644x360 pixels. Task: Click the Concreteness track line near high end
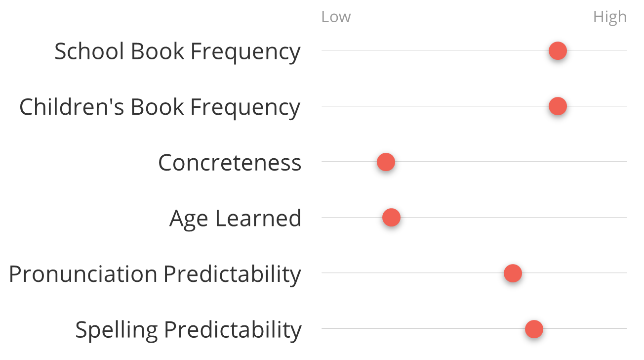point(603,162)
